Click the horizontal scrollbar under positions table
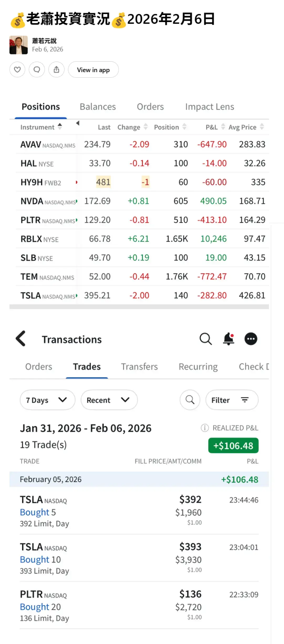Image resolution: width=284 pixels, height=644 pixels. click(139, 307)
